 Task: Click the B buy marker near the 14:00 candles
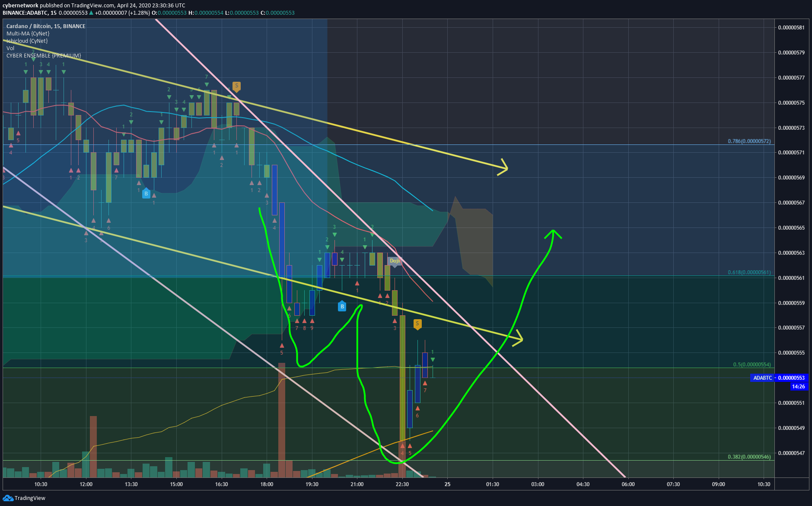point(146,194)
